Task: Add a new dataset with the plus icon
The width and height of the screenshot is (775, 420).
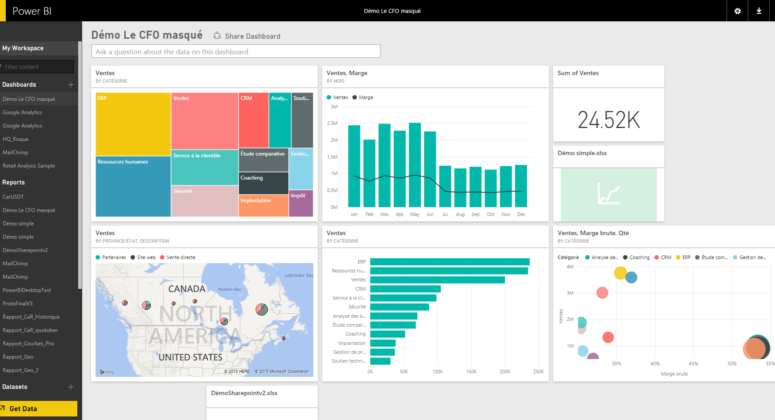Action: point(71,387)
